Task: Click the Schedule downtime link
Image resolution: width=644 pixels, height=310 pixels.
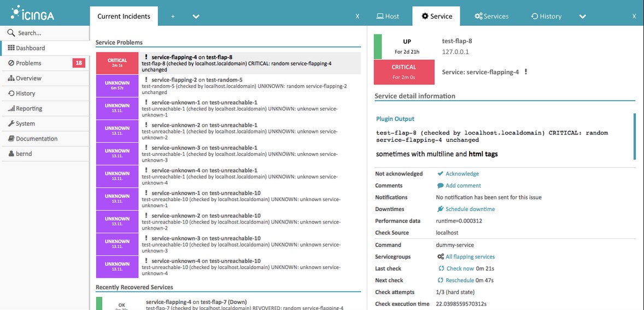Action: tap(470, 209)
